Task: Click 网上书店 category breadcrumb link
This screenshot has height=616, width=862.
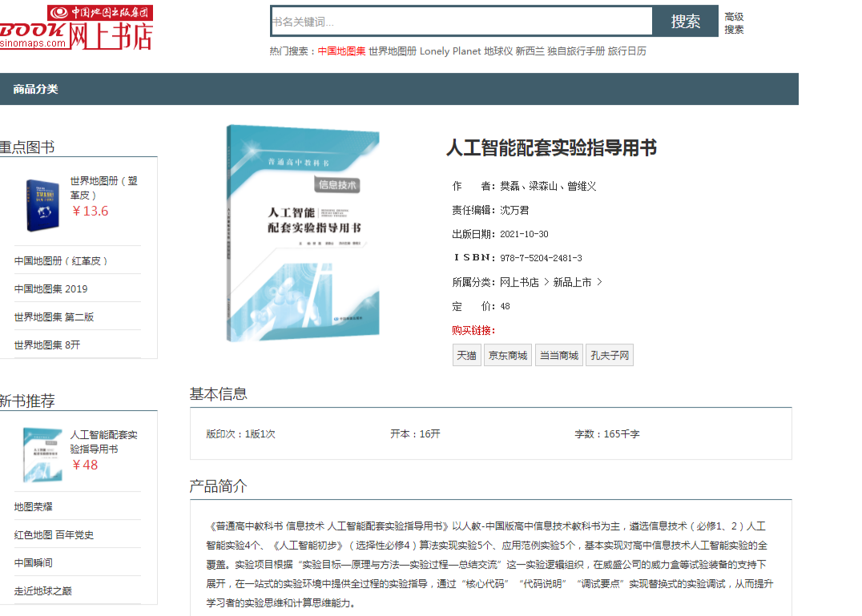Action: pyautogui.click(x=519, y=283)
